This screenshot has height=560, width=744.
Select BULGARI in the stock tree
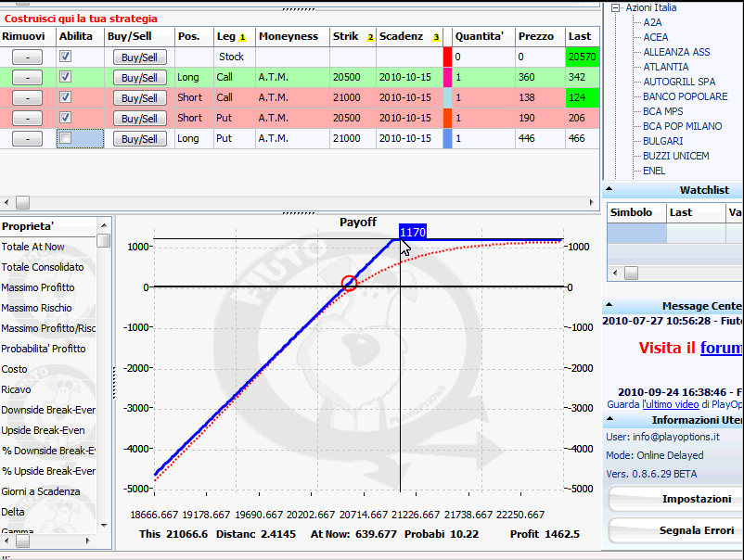663,141
